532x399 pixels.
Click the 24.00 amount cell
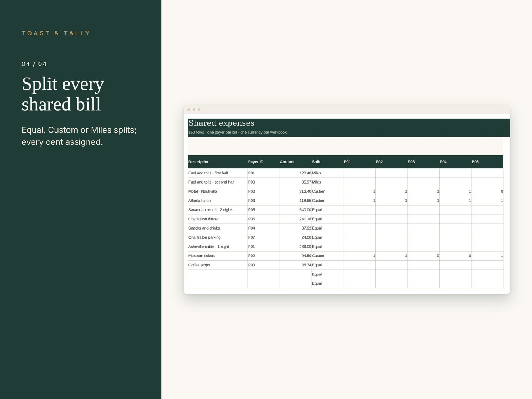point(296,237)
